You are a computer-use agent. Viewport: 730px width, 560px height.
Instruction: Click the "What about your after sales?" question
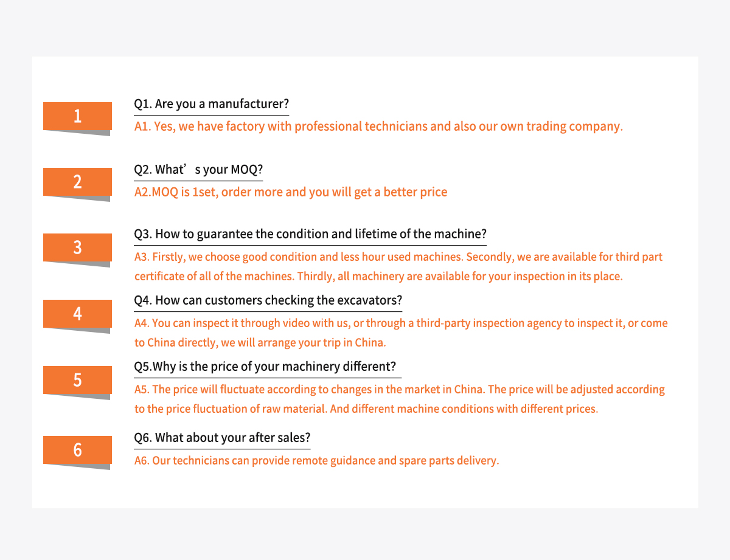coord(222,438)
